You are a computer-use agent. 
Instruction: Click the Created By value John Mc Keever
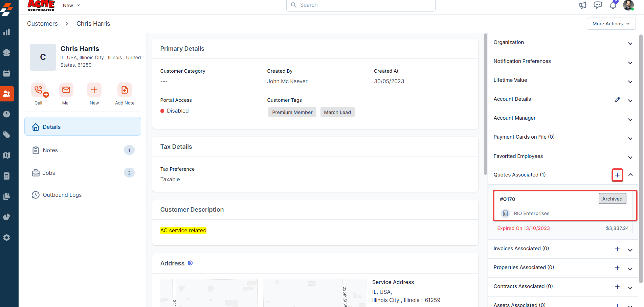287,81
